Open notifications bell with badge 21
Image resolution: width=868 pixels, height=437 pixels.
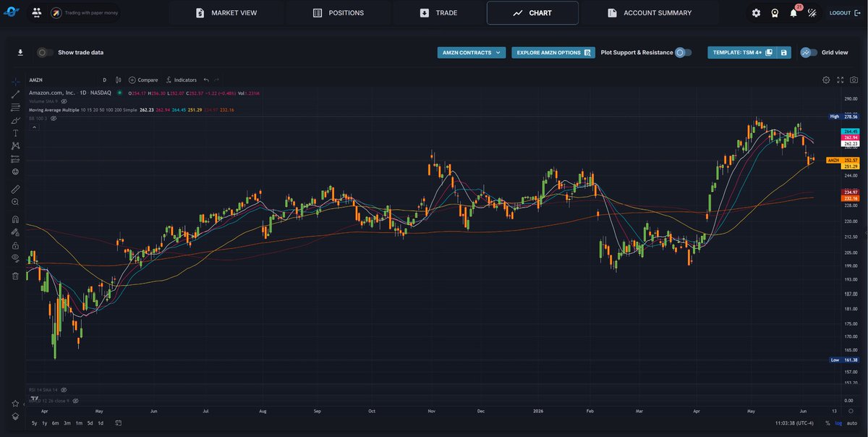[x=793, y=13]
